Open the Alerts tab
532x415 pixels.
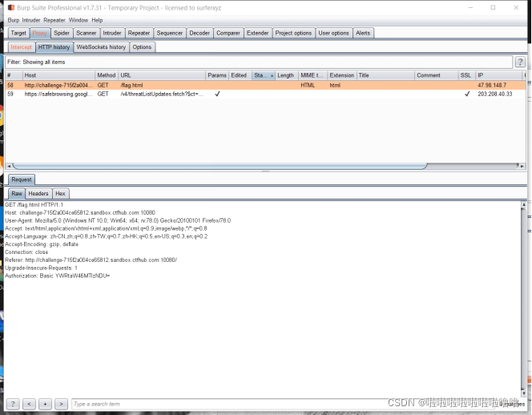tap(363, 33)
